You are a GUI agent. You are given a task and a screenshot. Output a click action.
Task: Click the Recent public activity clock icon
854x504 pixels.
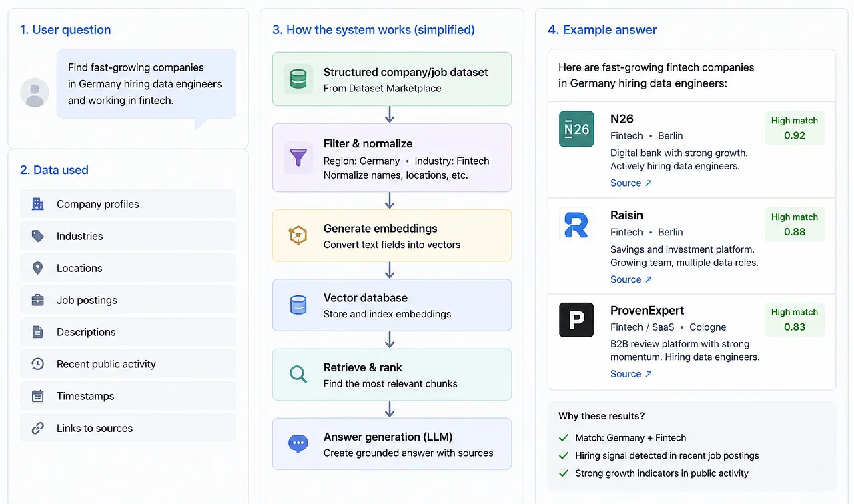click(x=38, y=364)
